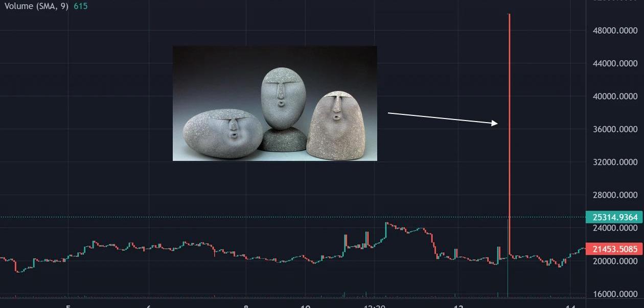Click the red 21453.5085 last price label
The image size is (644, 308).
[614, 249]
